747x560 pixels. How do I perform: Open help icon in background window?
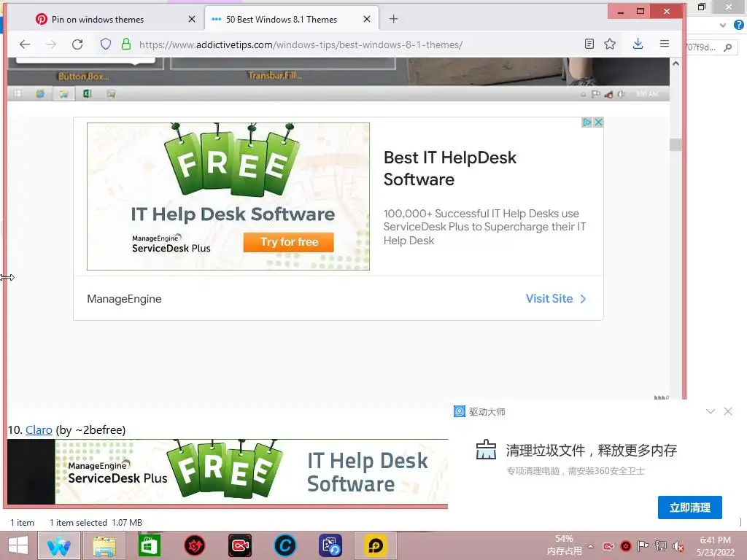click(738, 25)
